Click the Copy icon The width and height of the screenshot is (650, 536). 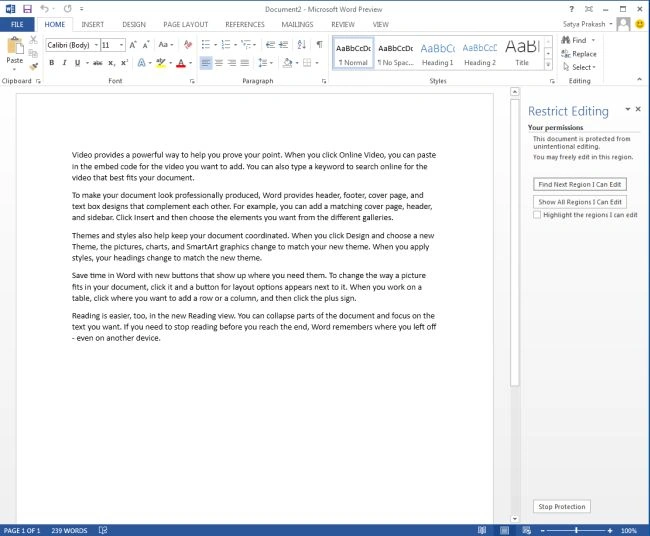34,53
